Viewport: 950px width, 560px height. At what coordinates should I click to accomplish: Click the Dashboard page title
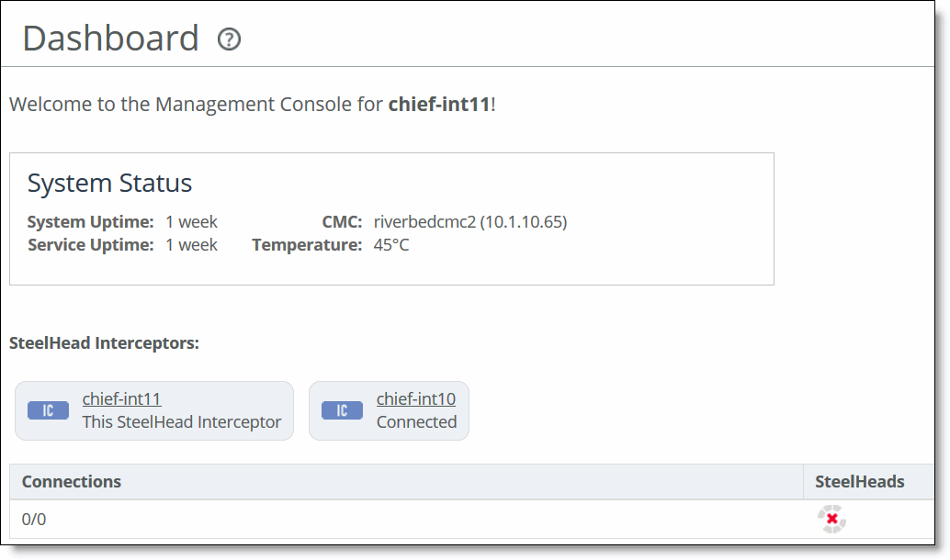pyautogui.click(x=111, y=39)
